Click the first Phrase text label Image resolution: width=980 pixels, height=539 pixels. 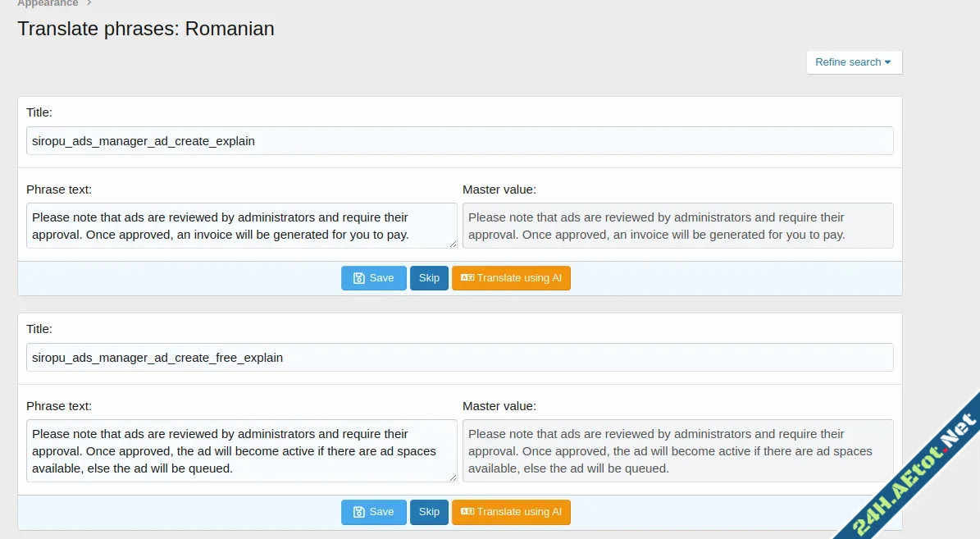coord(59,190)
